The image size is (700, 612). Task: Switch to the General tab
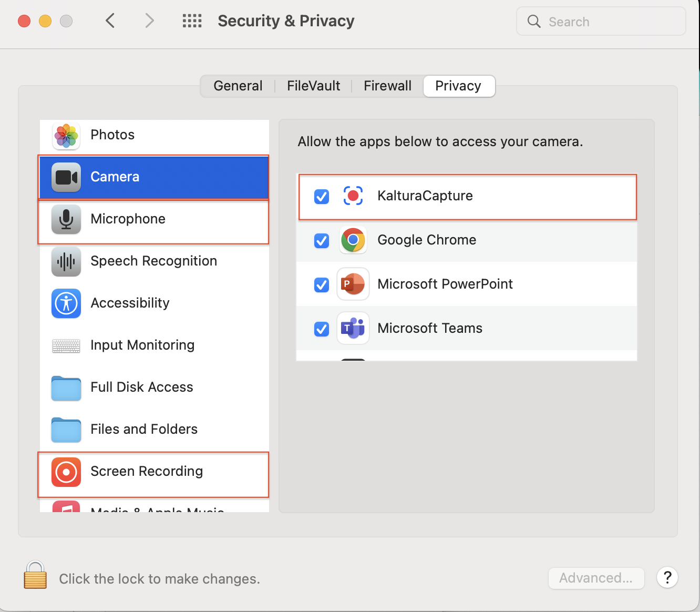coord(238,86)
